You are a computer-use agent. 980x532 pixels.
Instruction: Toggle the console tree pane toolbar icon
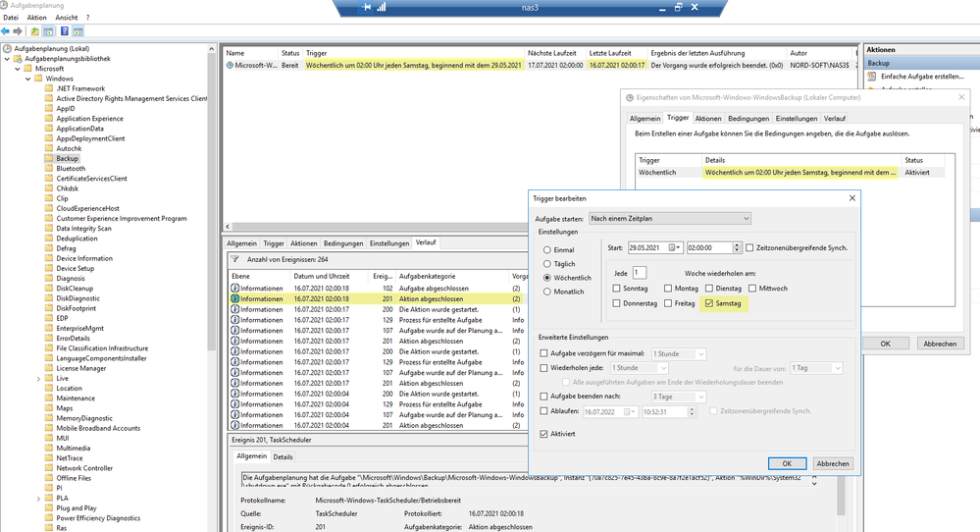coord(48,31)
